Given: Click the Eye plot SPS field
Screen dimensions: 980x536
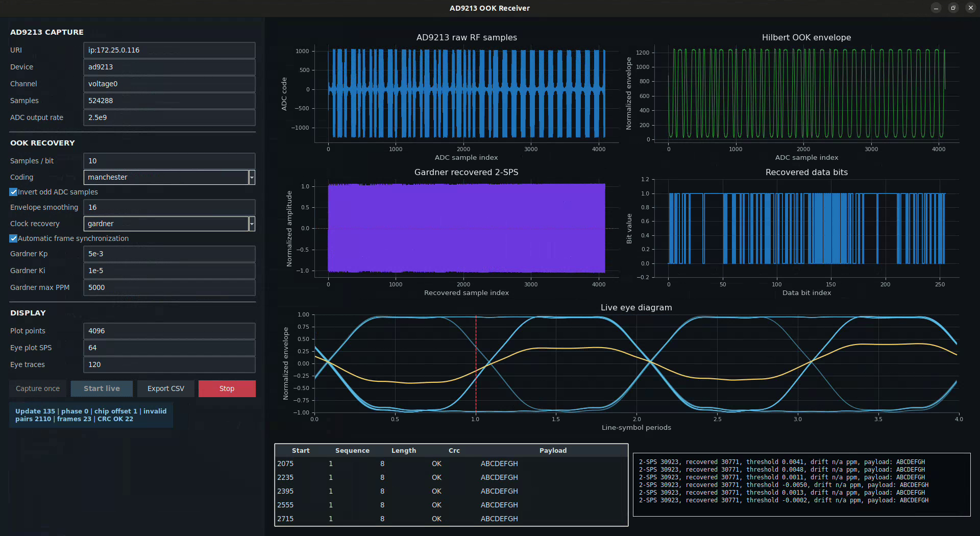Looking at the screenshot, I should click(169, 348).
